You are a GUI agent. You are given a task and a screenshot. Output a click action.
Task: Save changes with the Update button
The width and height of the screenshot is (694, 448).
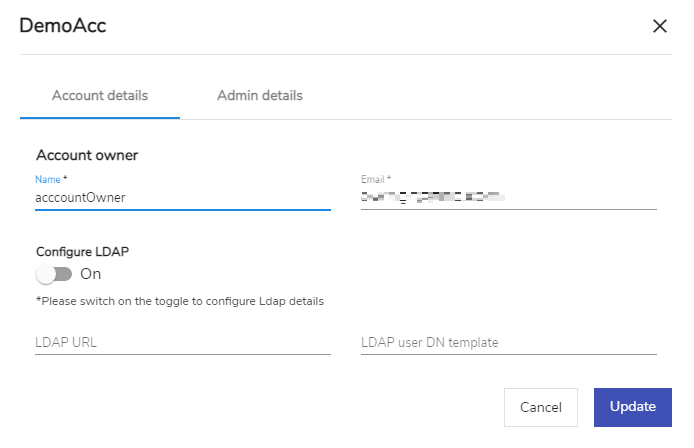coord(633,407)
